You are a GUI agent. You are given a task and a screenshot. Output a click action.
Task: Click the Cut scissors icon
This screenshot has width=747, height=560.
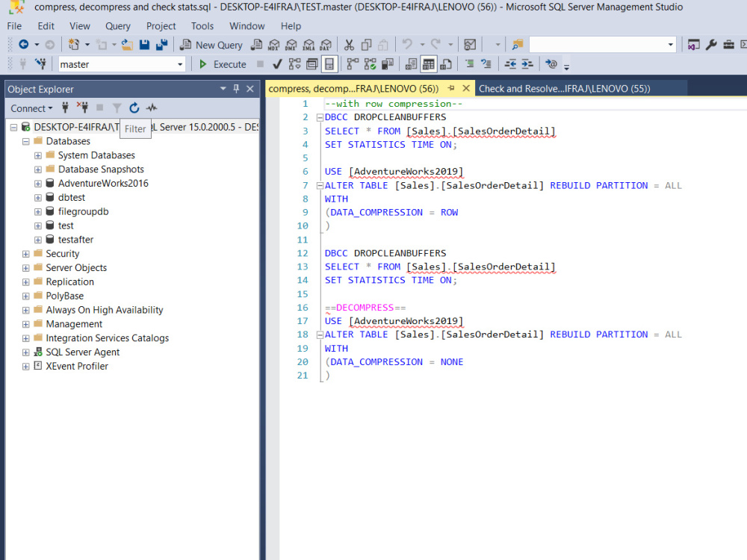pyautogui.click(x=349, y=45)
